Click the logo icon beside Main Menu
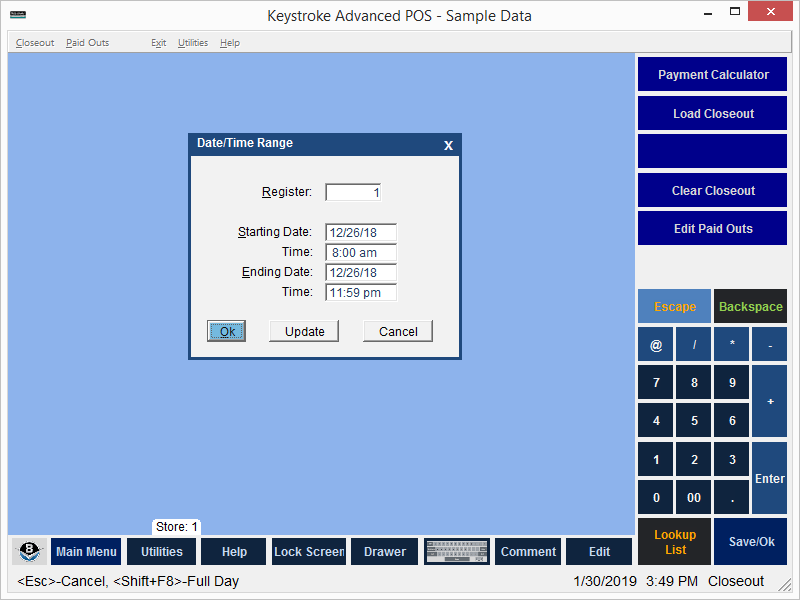800x600 pixels. [30, 551]
